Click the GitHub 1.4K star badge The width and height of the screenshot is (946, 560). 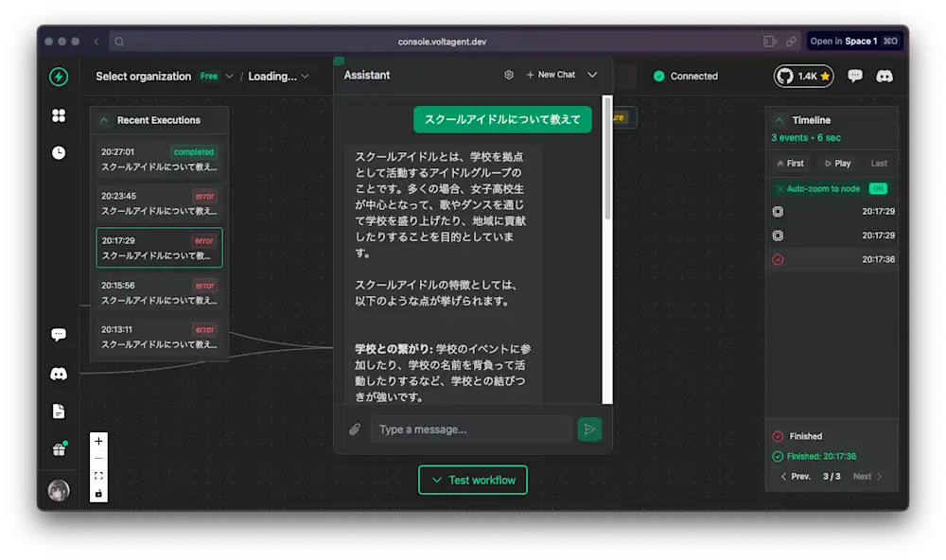pyautogui.click(x=802, y=76)
